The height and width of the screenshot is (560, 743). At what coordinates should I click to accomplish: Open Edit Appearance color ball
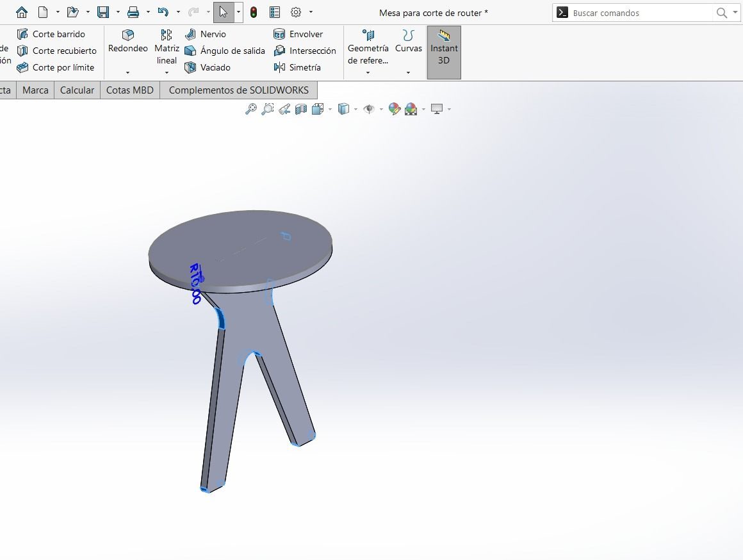[395, 109]
